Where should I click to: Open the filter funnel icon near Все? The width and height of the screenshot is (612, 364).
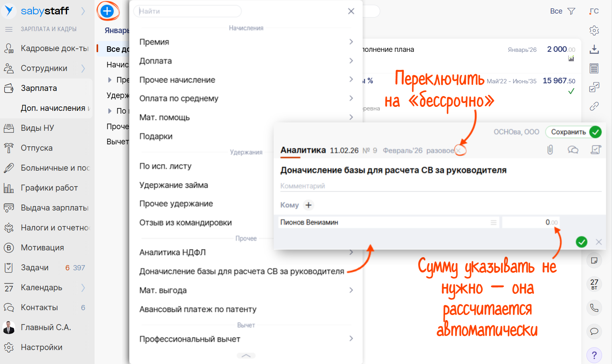coord(571,11)
